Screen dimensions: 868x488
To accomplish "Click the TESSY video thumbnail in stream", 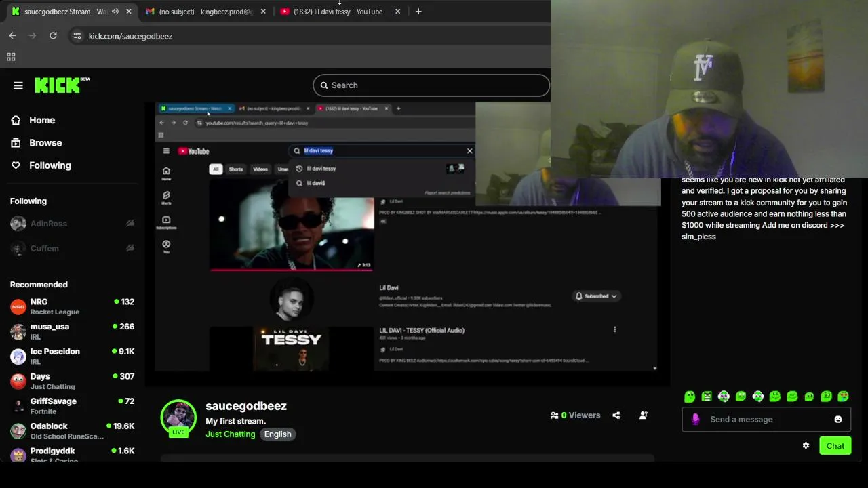I will (292, 348).
